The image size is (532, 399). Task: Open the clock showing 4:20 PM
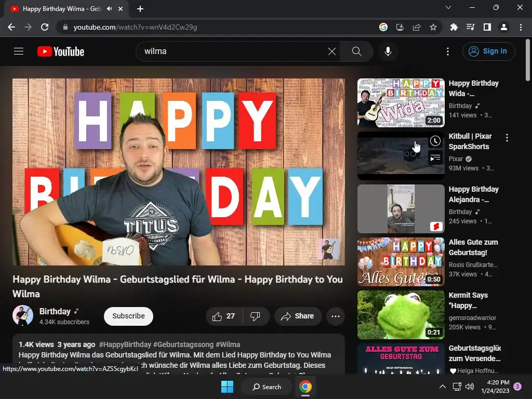495,387
